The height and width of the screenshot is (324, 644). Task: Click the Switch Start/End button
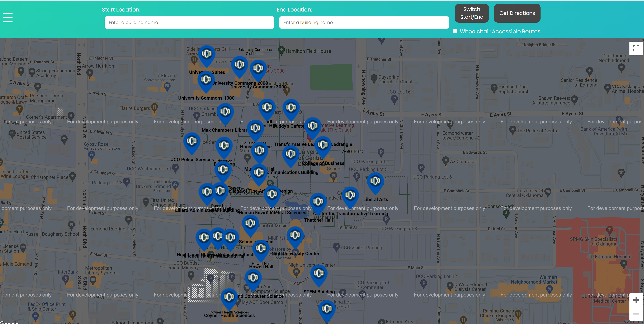471,13
